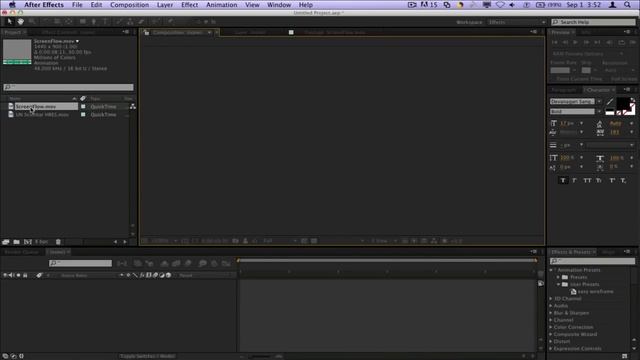640x360 pixels.
Task: Click the Graph Editor icon in timeline
Action: (226, 263)
